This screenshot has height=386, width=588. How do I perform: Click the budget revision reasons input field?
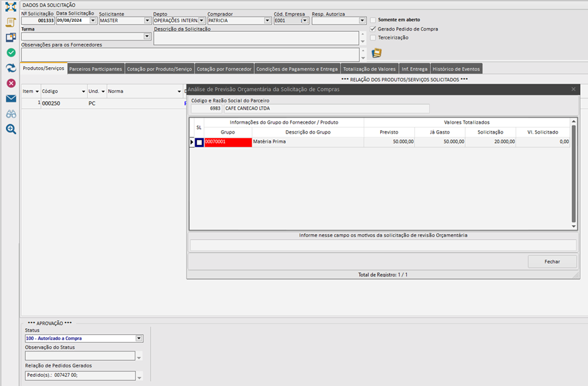[x=383, y=245]
